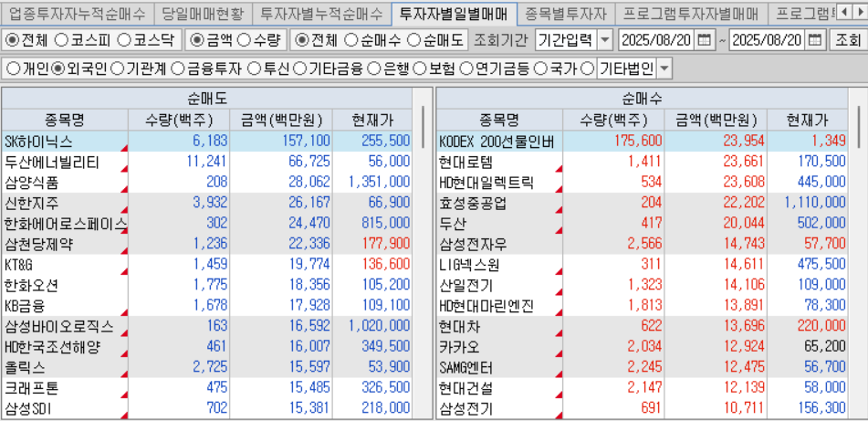This screenshot has width=868, height=421.
Task: Select the 삼성바이오로직스 row
Action: tap(207, 327)
